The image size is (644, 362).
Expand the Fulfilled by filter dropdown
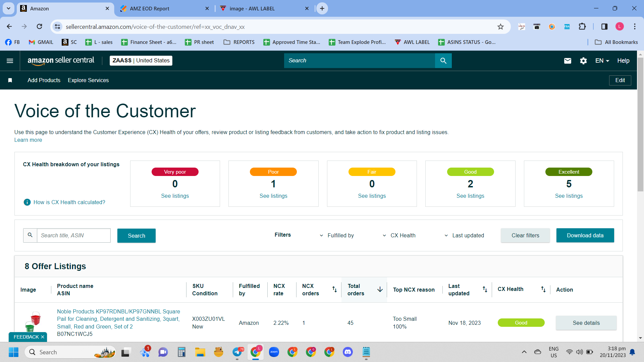pyautogui.click(x=336, y=235)
